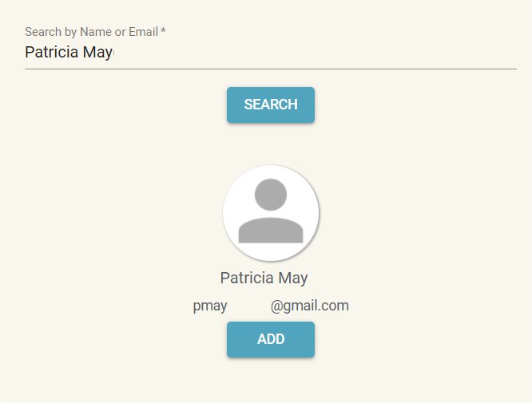
Task: Click the Search by Name or Email label
Action: pos(95,32)
